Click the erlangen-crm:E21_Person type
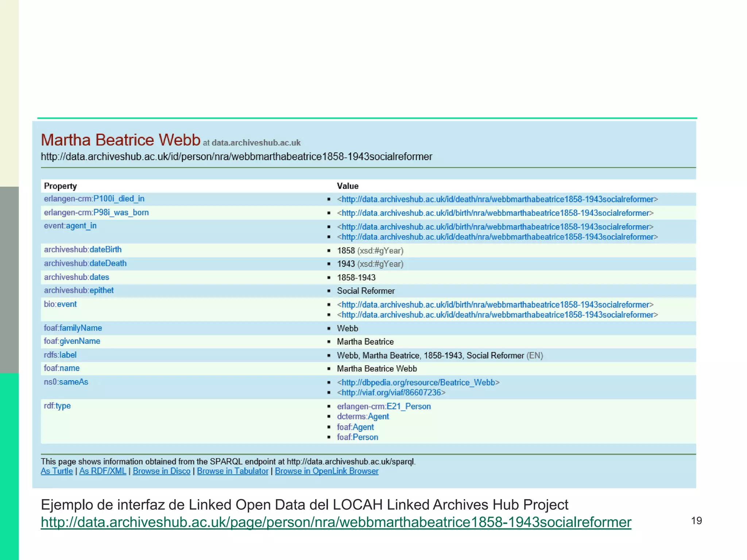The width and height of the screenshot is (747, 560). tap(384, 406)
